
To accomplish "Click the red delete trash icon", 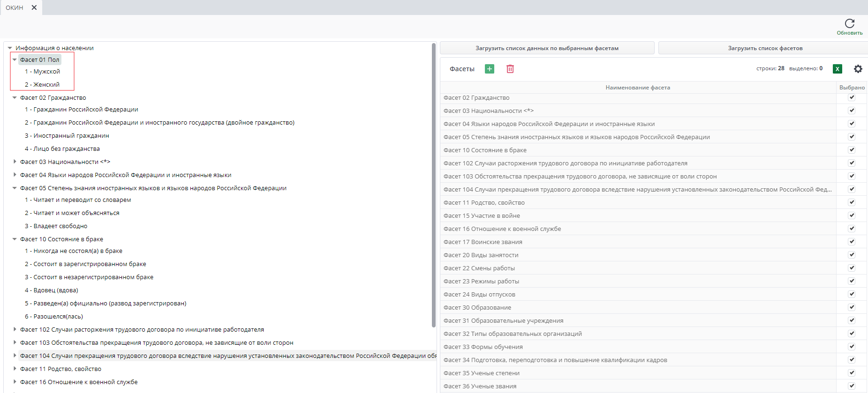I will tap(510, 69).
